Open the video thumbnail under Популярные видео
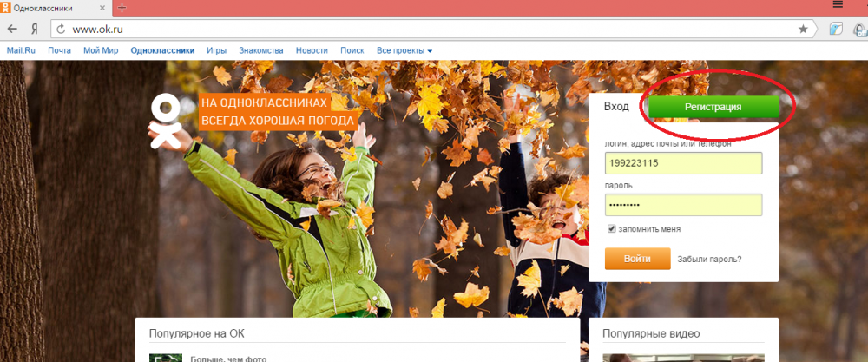This screenshot has width=868, height=362. tap(683, 358)
